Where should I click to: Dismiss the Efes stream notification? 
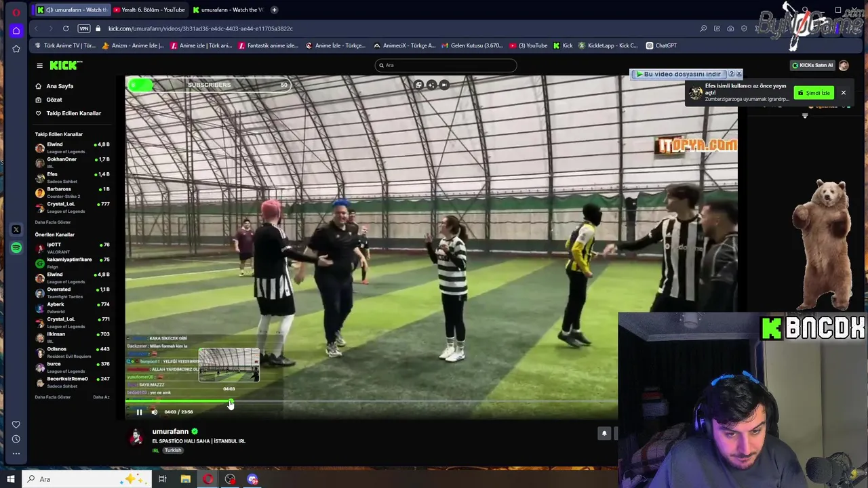(x=844, y=93)
